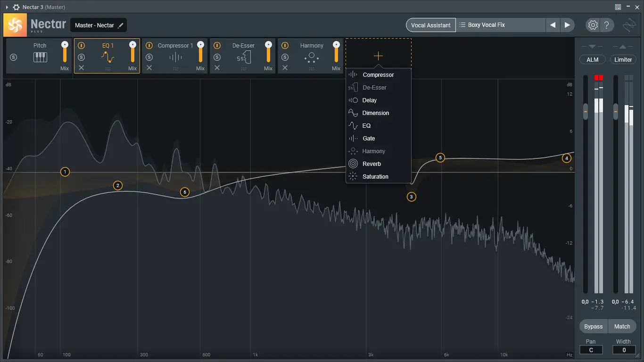Screen dimensions: 644x362
Task: Click the Match button
Action: click(622, 326)
